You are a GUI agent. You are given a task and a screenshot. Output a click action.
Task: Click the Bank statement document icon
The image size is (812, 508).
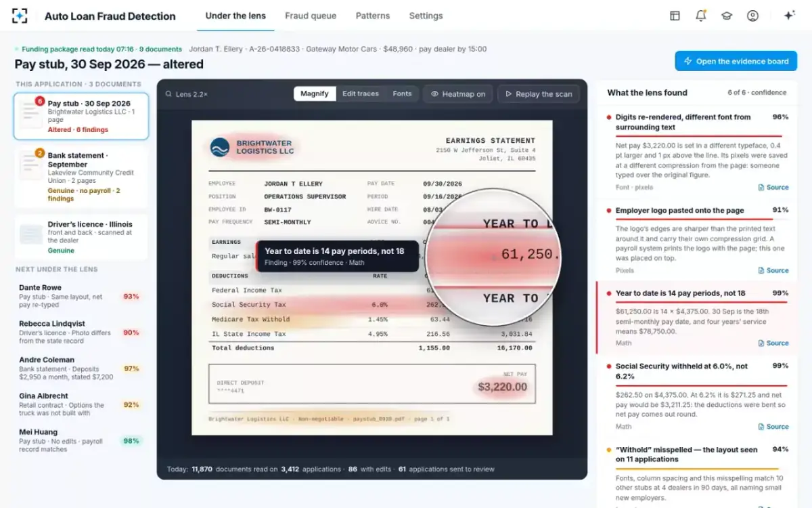click(30, 166)
